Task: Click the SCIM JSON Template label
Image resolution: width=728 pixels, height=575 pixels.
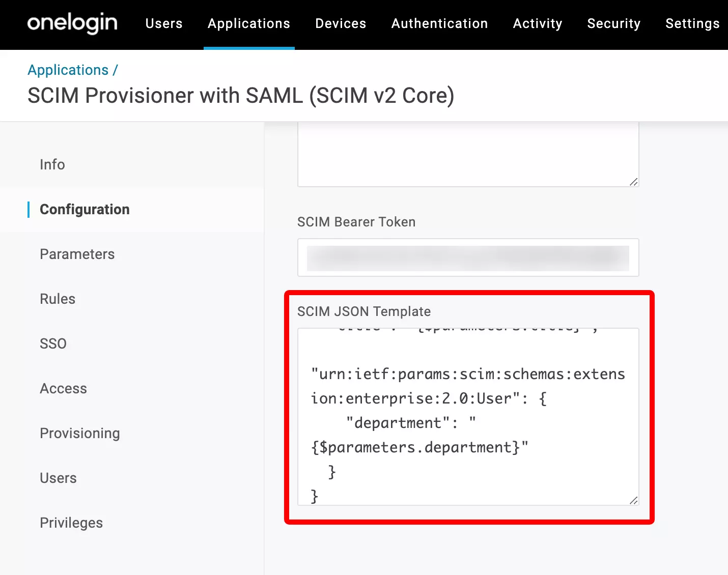Action: (x=364, y=311)
